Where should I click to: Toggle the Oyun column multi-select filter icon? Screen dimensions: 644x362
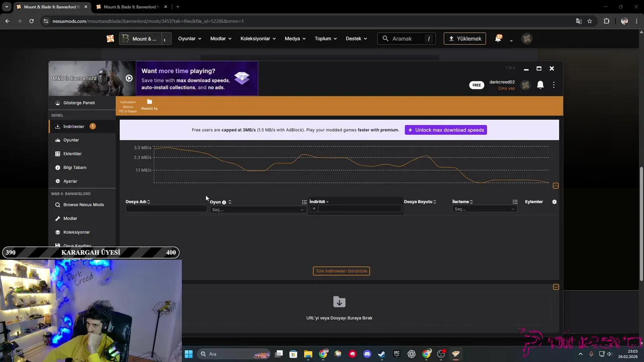pos(304,202)
